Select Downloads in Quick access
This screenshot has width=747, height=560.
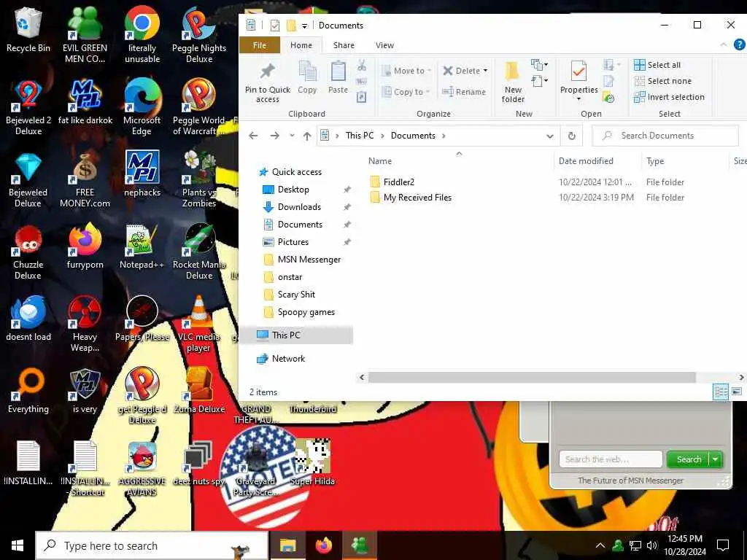point(299,207)
